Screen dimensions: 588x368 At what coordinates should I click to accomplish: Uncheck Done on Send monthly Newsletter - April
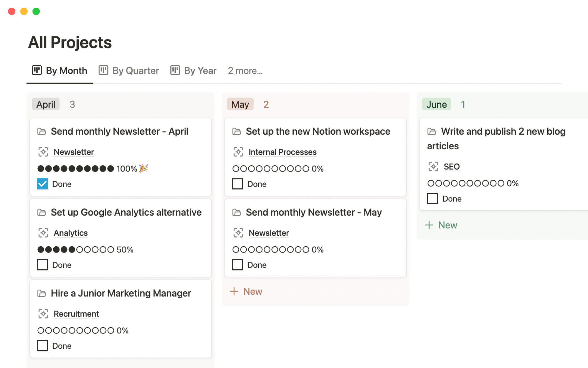coord(42,184)
